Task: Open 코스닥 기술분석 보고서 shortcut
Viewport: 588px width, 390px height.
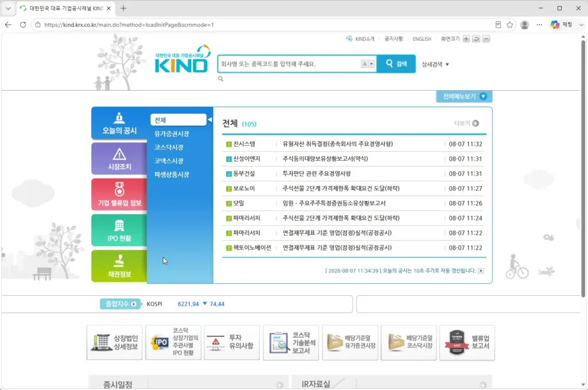Action: 291,342
